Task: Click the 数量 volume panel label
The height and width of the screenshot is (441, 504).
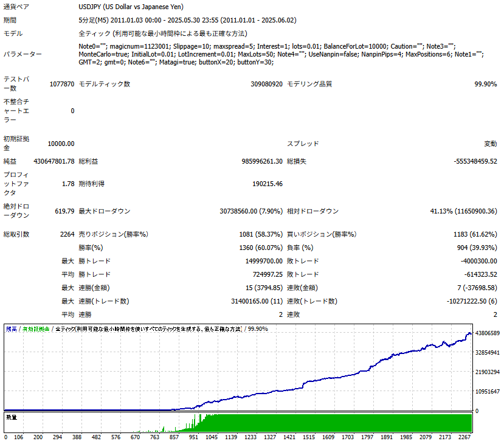Action: coord(12,417)
